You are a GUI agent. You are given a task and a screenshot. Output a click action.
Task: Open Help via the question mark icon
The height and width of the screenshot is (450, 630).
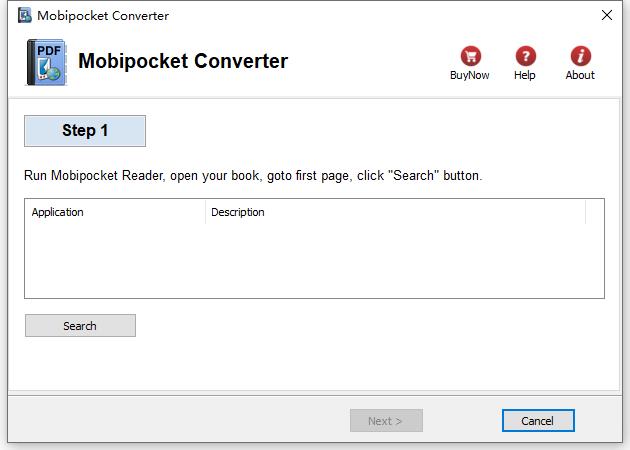point(525,56)
